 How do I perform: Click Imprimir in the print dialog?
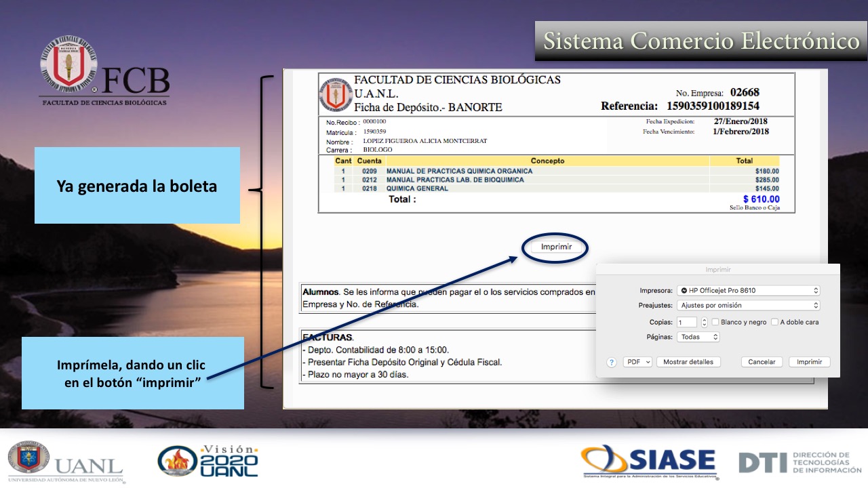tap(809, 363)
